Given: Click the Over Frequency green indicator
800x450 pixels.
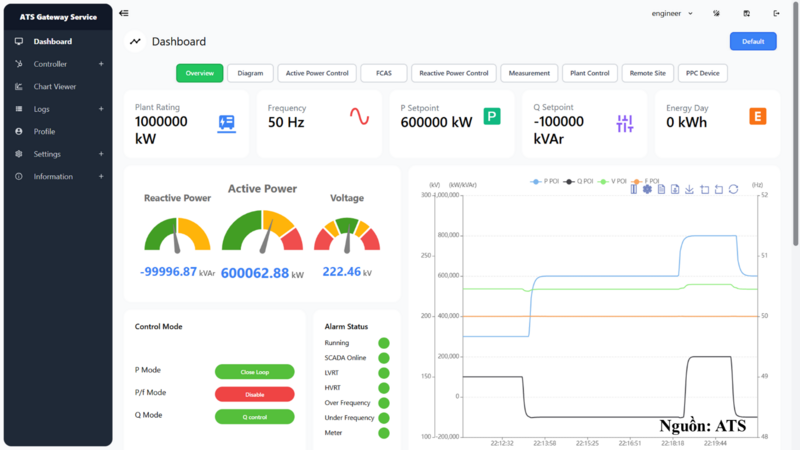Looking at the screenshot, I should point(384,403).
